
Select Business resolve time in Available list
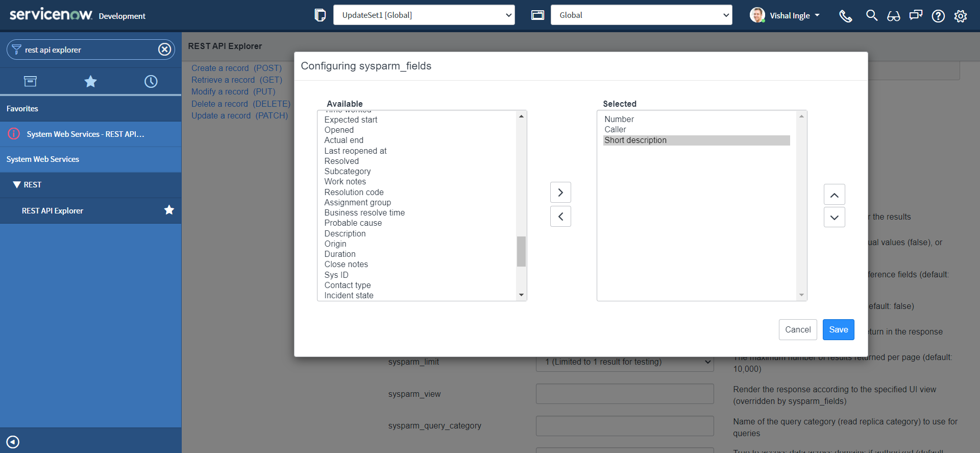coord(364,212)
